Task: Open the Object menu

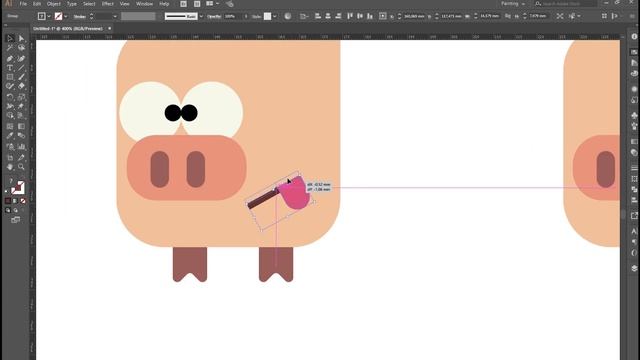Action: 53,4
